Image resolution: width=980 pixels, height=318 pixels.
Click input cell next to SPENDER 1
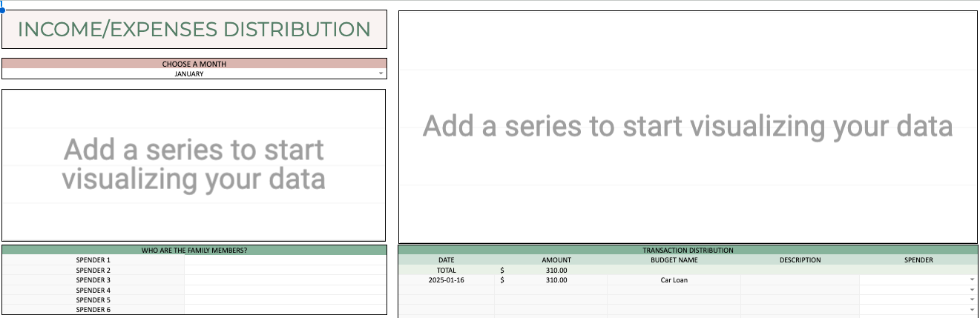pos(286,260)
